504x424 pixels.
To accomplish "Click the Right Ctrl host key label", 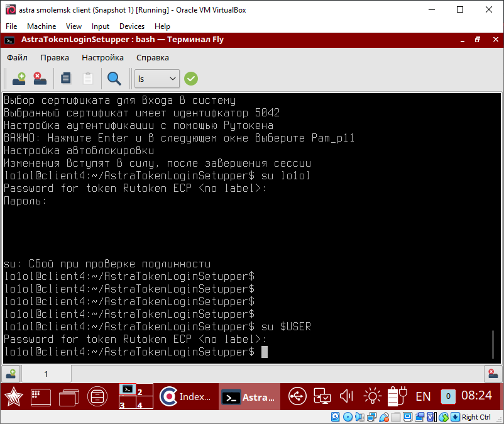I will [x=476, y=417].
